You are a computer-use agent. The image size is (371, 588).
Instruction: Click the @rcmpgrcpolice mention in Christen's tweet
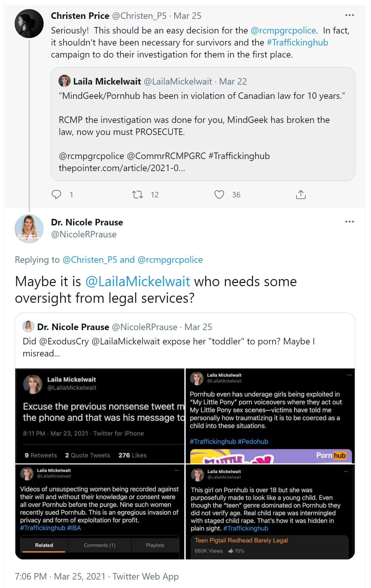[x=283, y=31]
